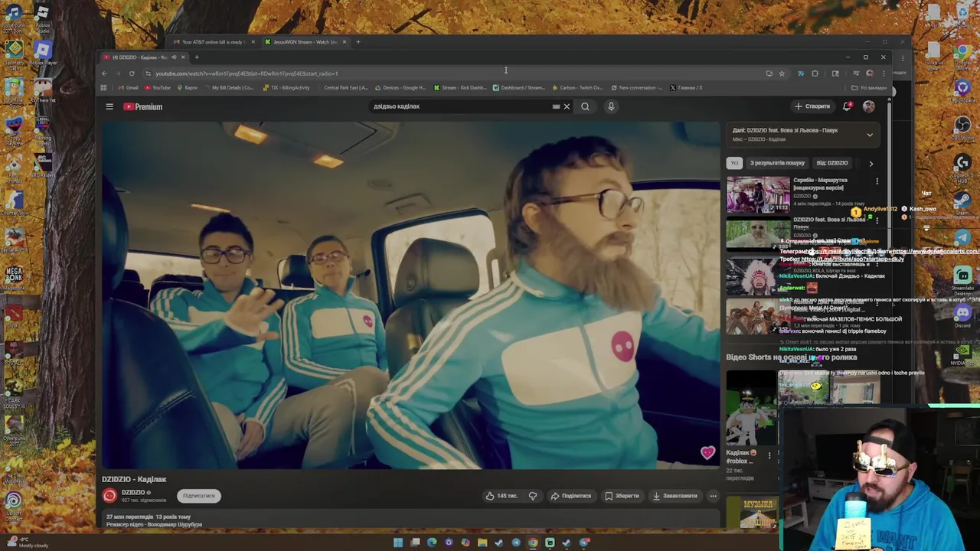980x551 pixels.
Task: Click the video player to pause
Action: [411, 295]
